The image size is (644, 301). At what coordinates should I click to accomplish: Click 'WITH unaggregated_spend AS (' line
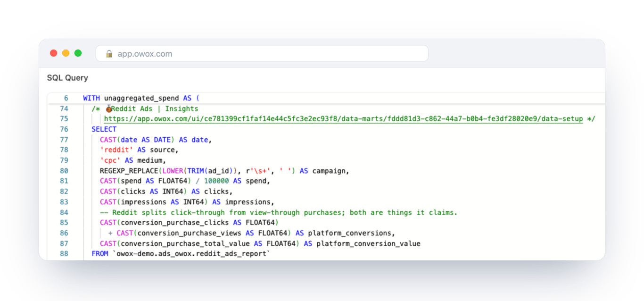point(141,98)
